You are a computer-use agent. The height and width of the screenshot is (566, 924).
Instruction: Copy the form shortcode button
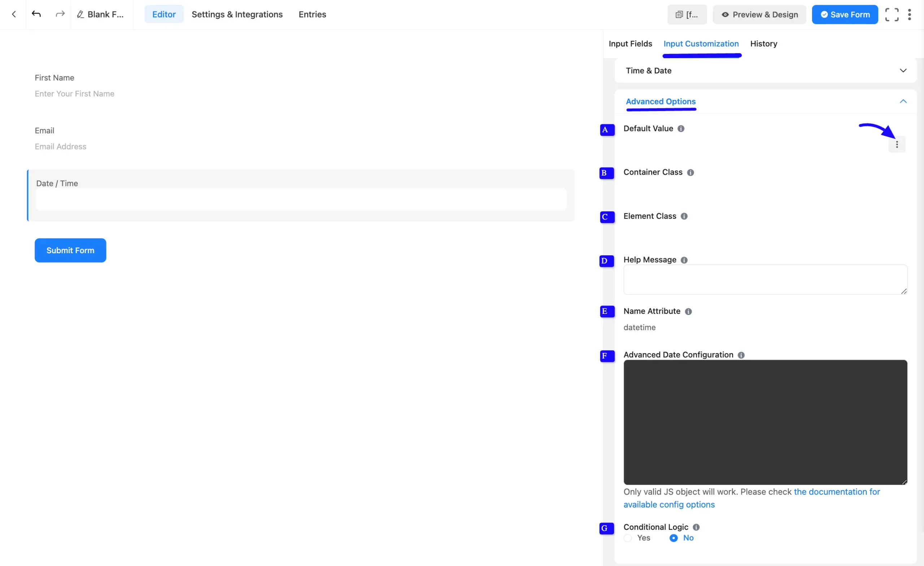click(x=687, y=15)
